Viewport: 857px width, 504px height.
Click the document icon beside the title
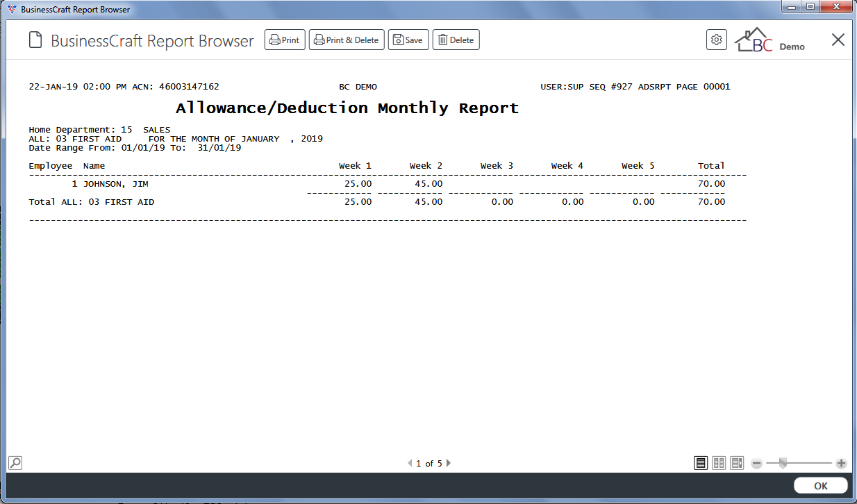35,40
